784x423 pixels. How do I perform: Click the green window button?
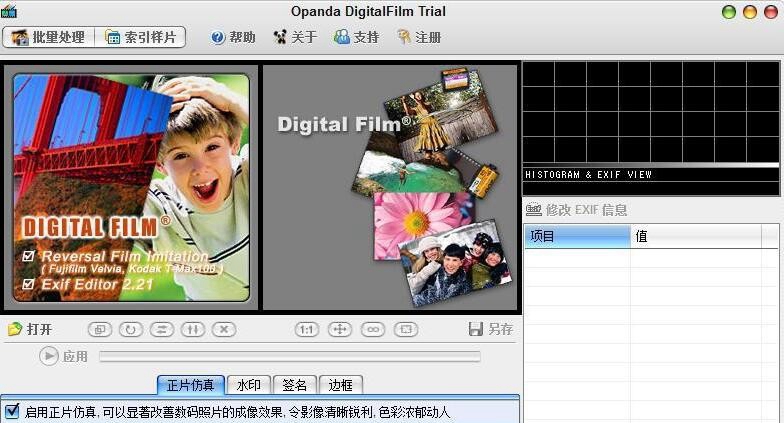tap(729, 12)
